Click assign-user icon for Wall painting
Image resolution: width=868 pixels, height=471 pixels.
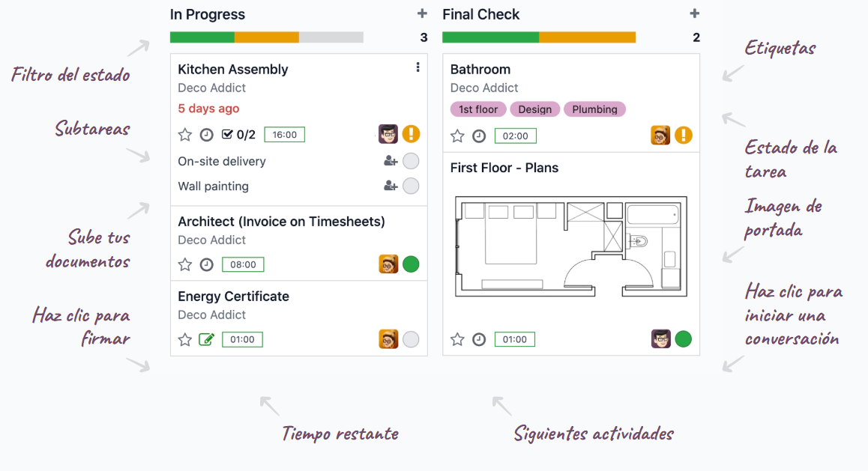click(x=390, y=186)
